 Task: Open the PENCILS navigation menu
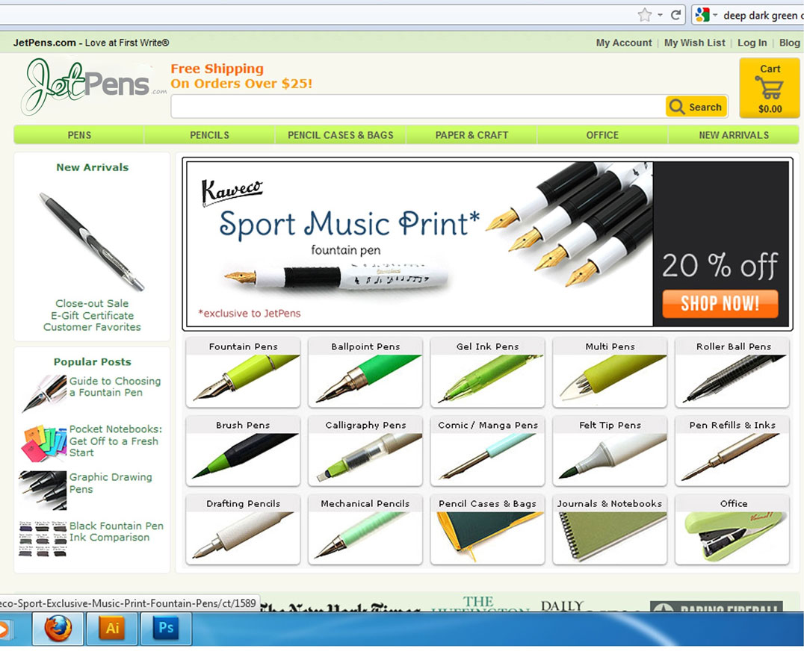(209, 135)
